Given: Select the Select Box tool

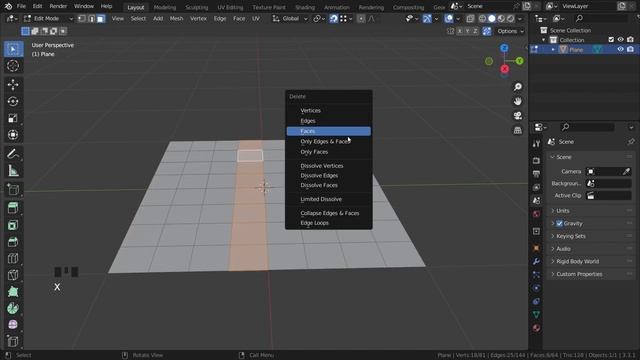Looking at the screenshot, I should click(x=13, y=49).
